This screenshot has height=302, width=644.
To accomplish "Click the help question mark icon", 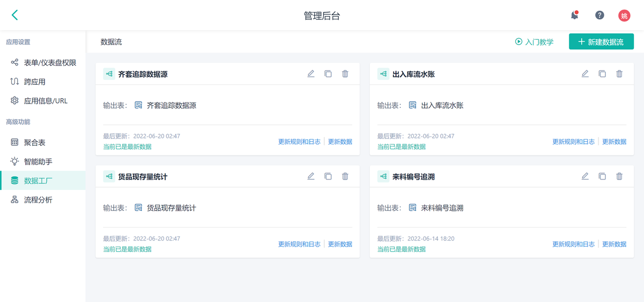I will coord(599,15).
